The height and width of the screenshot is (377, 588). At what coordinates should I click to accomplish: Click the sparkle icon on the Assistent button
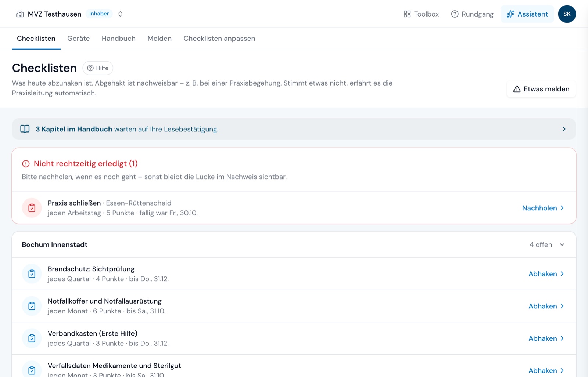point(510,14)
